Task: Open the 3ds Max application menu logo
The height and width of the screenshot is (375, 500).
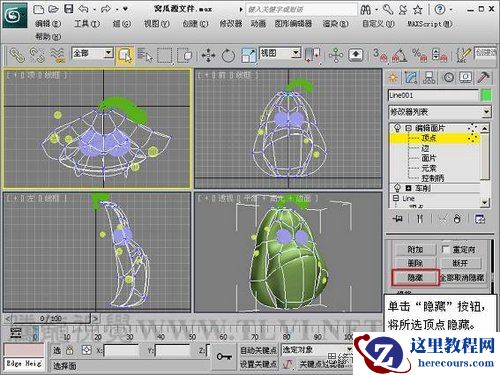Action: (x=15, y=15)
